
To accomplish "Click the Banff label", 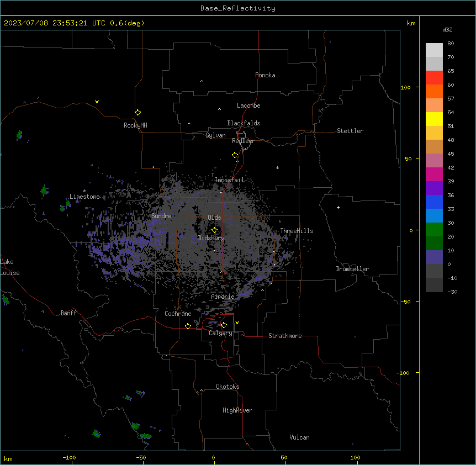I will pyautogui.click(x=68, y=313).
